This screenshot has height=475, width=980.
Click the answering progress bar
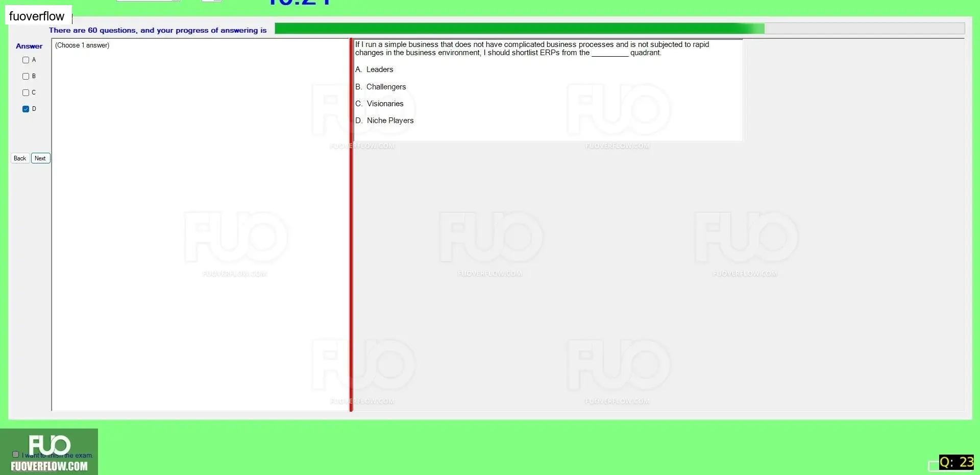coord(619,29)
